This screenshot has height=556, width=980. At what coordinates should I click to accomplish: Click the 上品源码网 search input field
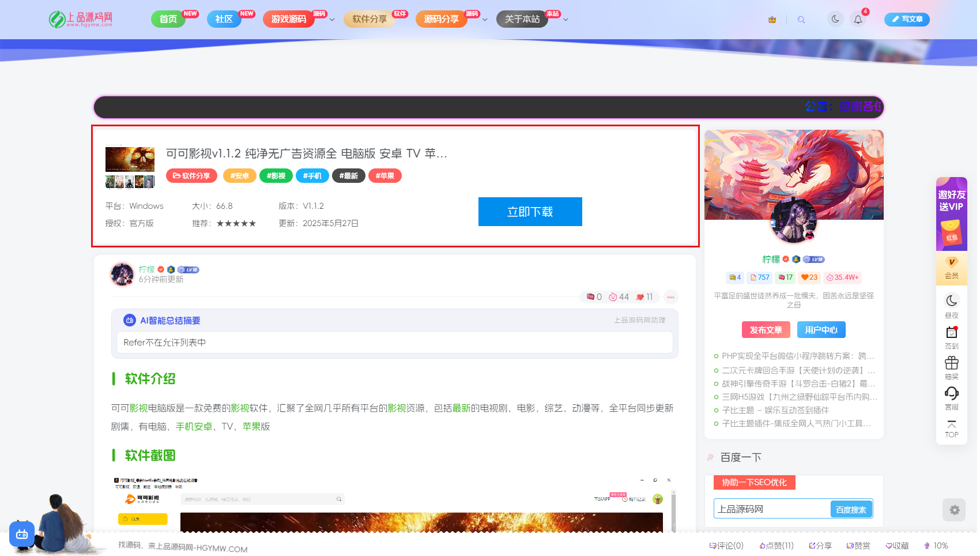771,509
